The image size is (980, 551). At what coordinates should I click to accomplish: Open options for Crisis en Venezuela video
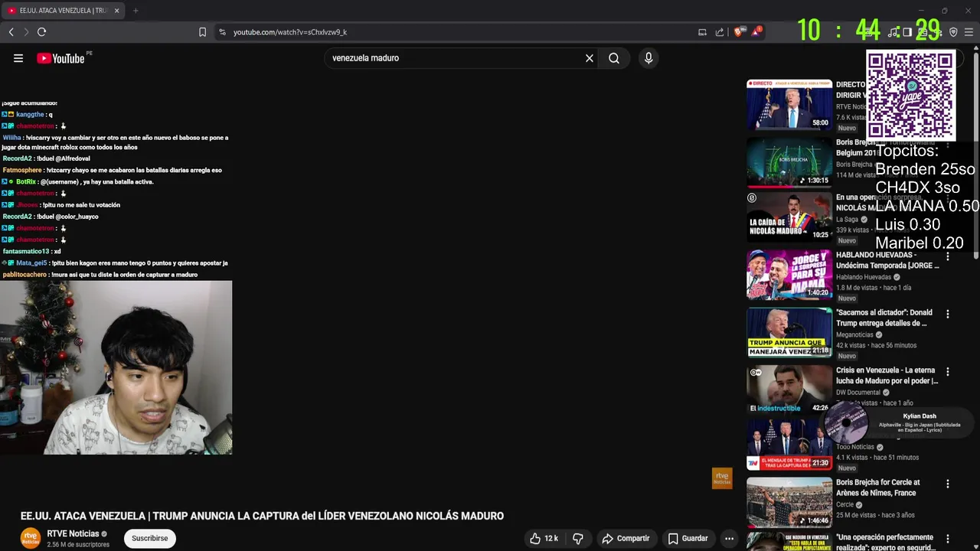[x=948, y=372]
